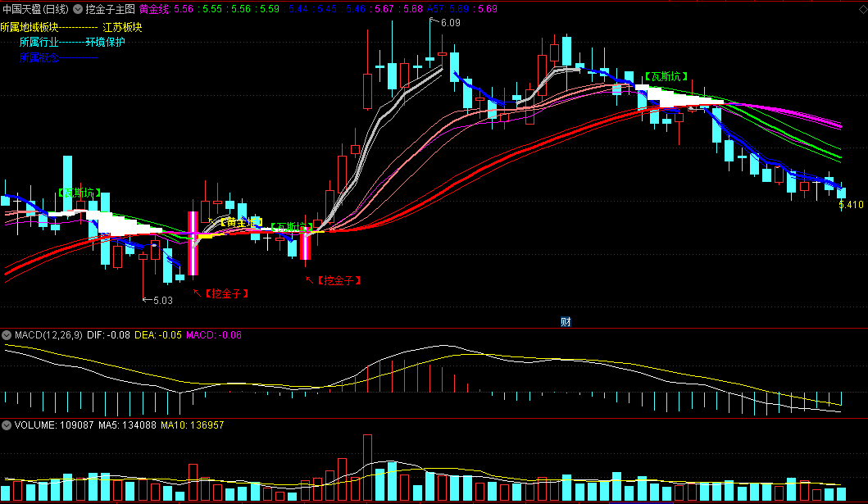Click the MACD DIF: -0.08 value
Screen dimensions: 868x504
108,334
